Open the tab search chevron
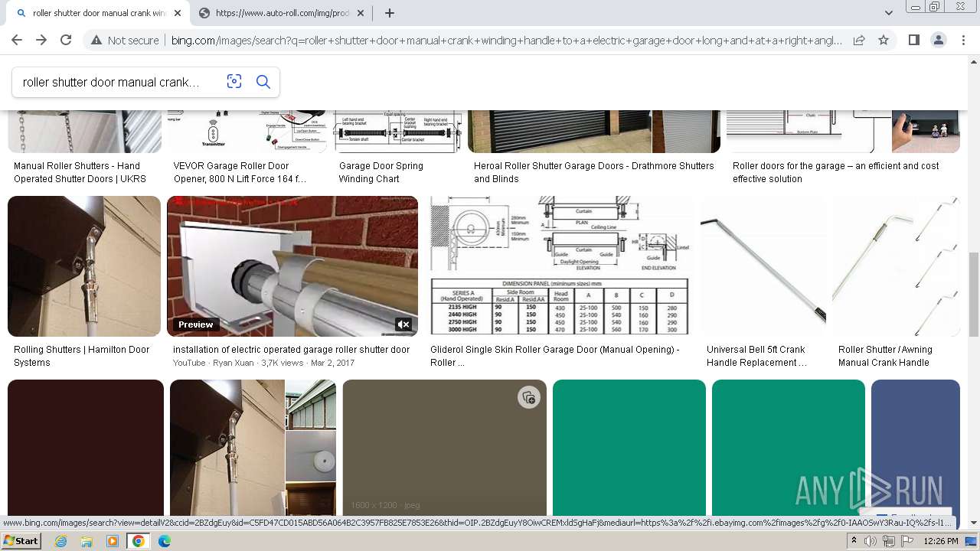Screen dimensions: 980x551 [889, 13]
